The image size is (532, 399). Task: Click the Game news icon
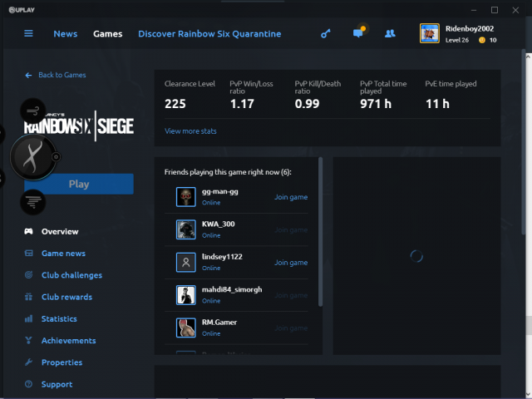point(28,253)
